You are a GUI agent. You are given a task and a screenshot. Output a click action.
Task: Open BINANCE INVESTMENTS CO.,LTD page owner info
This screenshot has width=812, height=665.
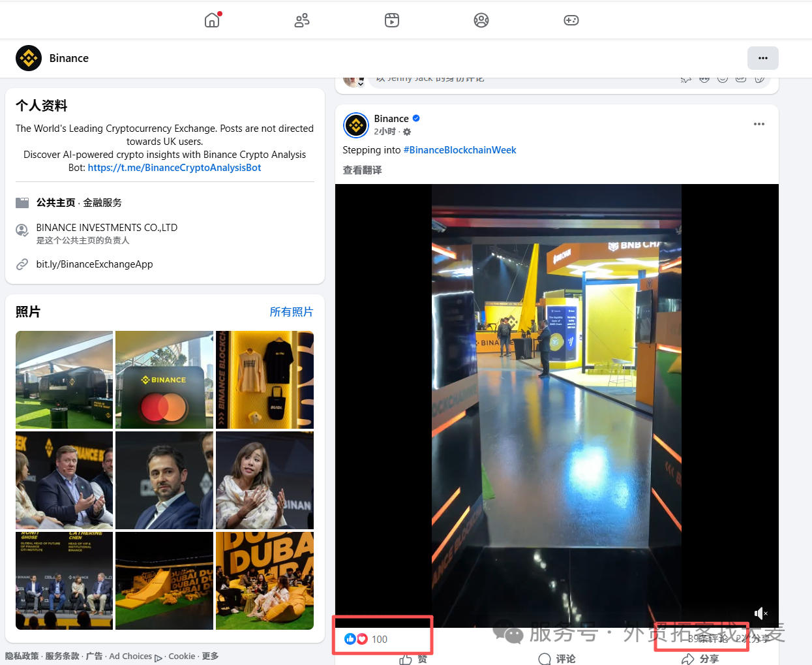(107, 228)
